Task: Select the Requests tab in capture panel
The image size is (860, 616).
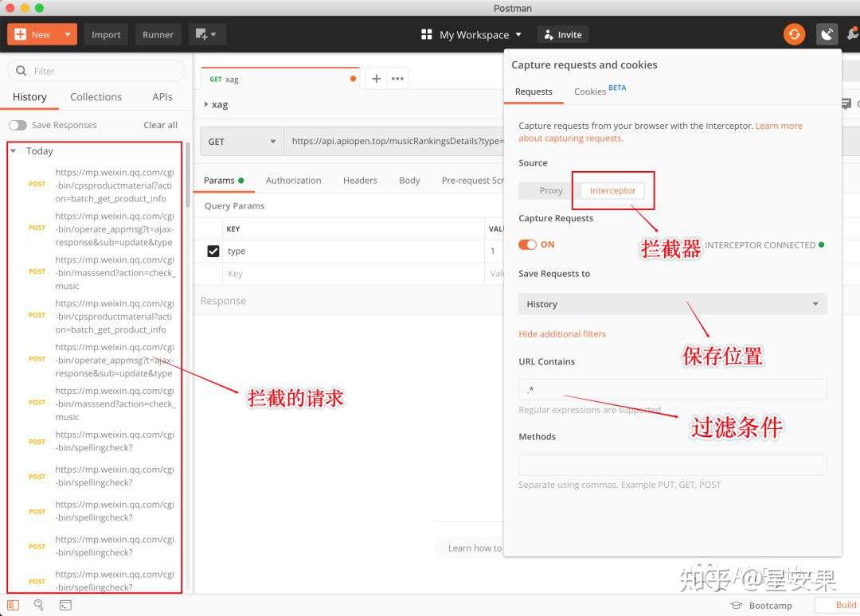Action: click(x=534, y=92)
